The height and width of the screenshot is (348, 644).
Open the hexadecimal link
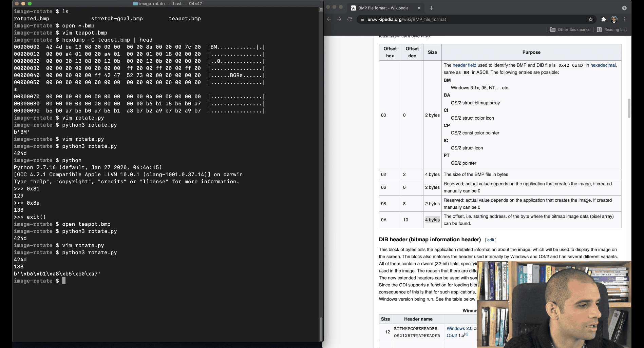[603, 65]
